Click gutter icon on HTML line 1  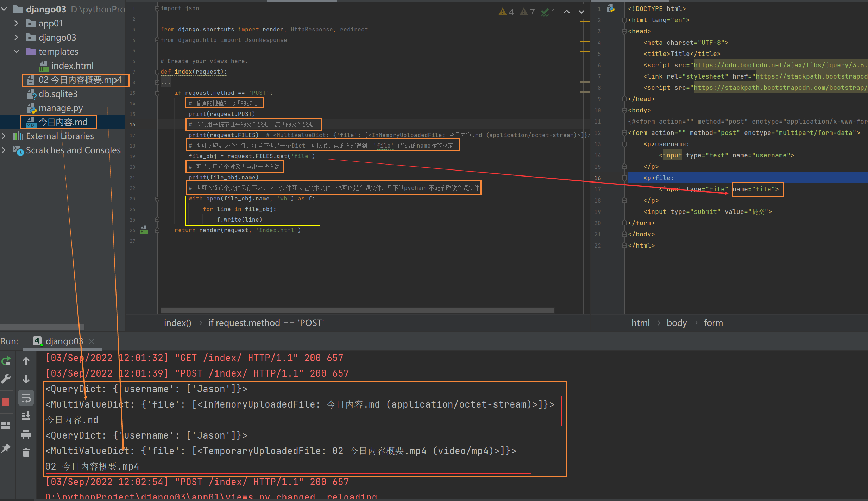[x=611, y=8]
